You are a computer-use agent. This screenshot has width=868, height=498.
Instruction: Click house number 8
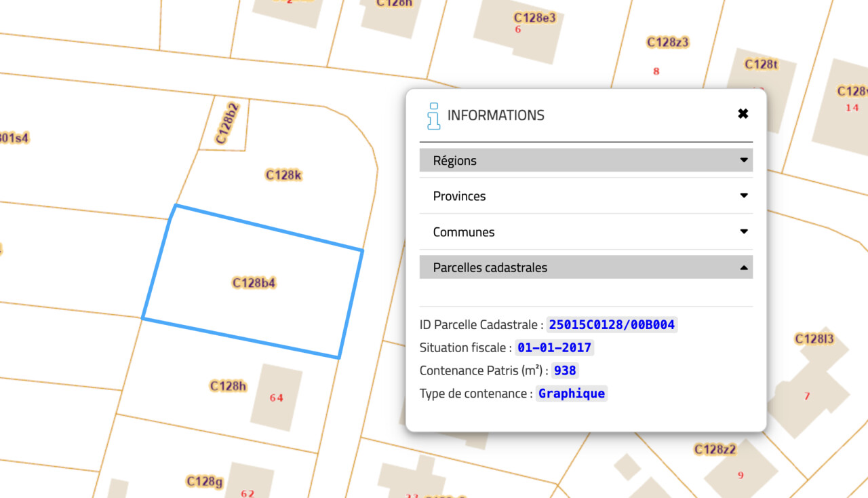click(x=656, y=71)
